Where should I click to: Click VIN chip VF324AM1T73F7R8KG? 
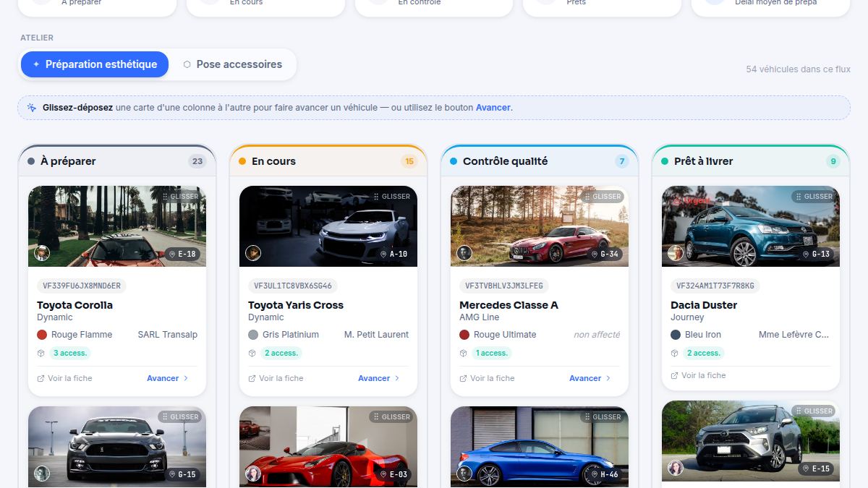pyautogui.click(x=715, y=286)
